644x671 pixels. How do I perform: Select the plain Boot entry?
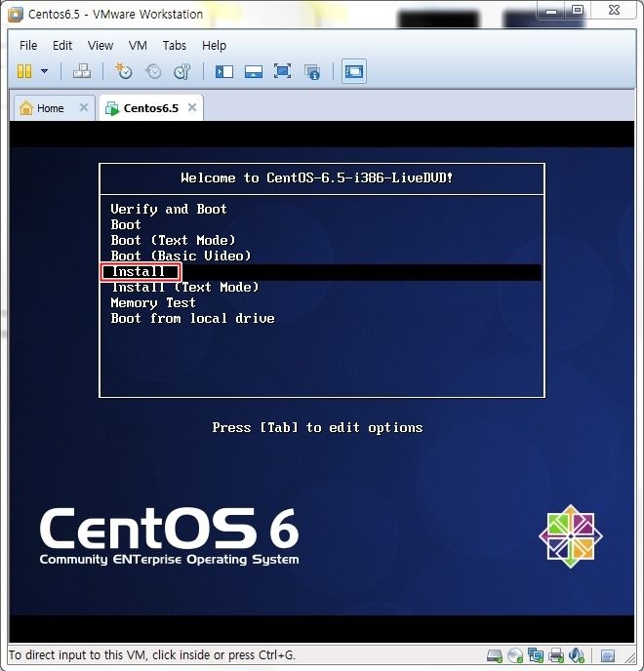tap(126, 224)
